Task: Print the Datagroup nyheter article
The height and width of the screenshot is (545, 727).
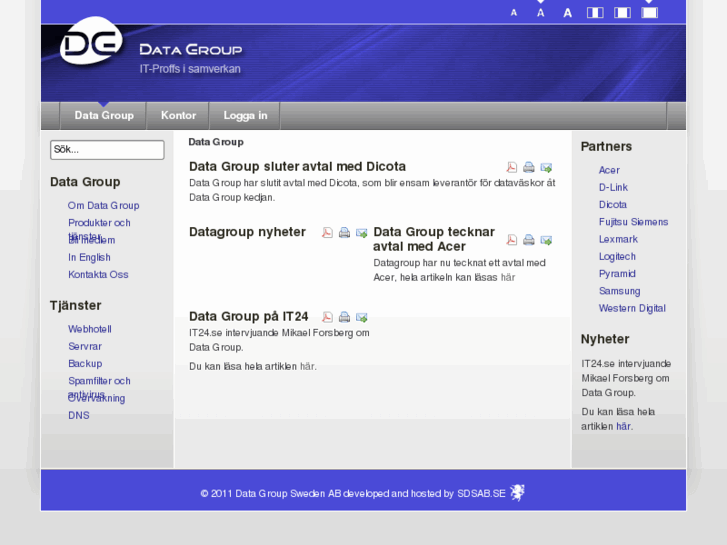Action: point(344,232)
